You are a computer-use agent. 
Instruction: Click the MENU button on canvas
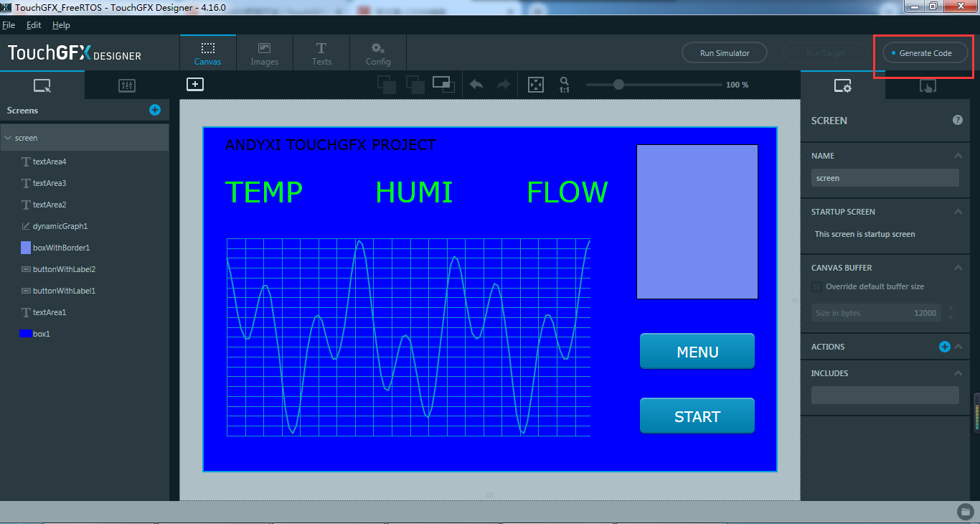pos(697,352)
